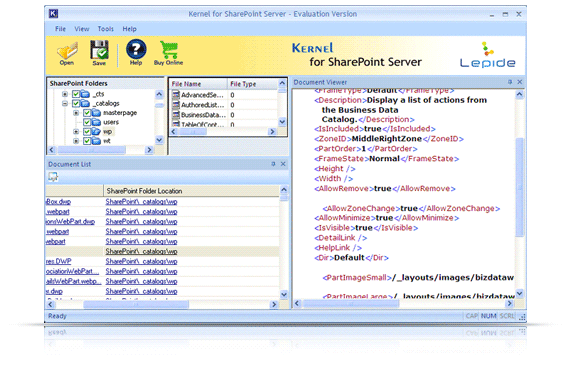
Task: Open the View menu
Action: 82,29
